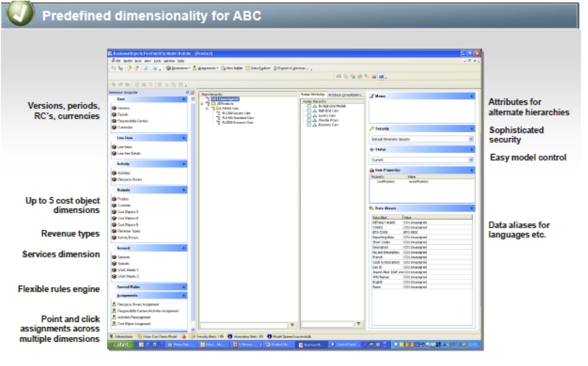
Task: Close the Dimension Group Bar pane
Action: click(193, 92)
